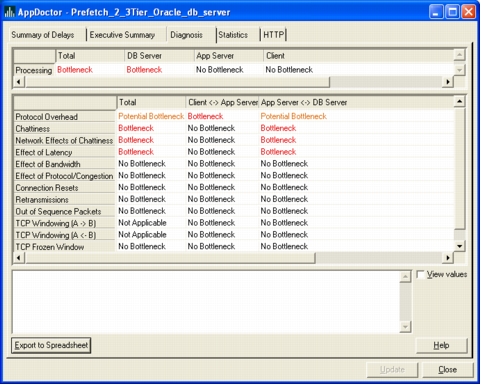Click Total column header in network table
482x385 pixels.
pos(151,102)
